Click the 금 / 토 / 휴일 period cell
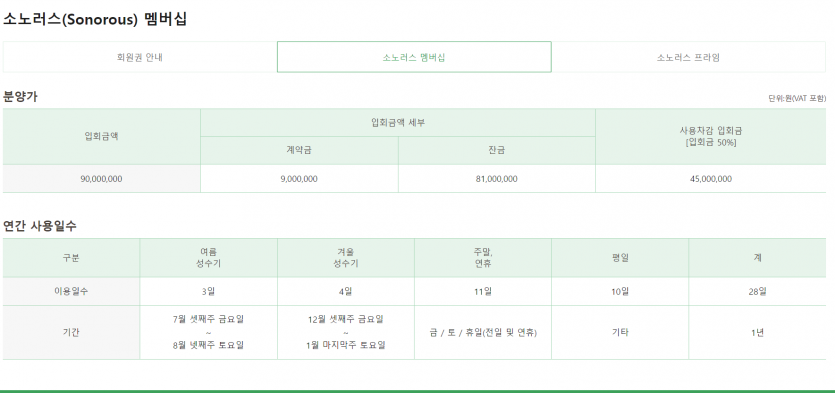The image size is (835, 393). tap(483, 332)
